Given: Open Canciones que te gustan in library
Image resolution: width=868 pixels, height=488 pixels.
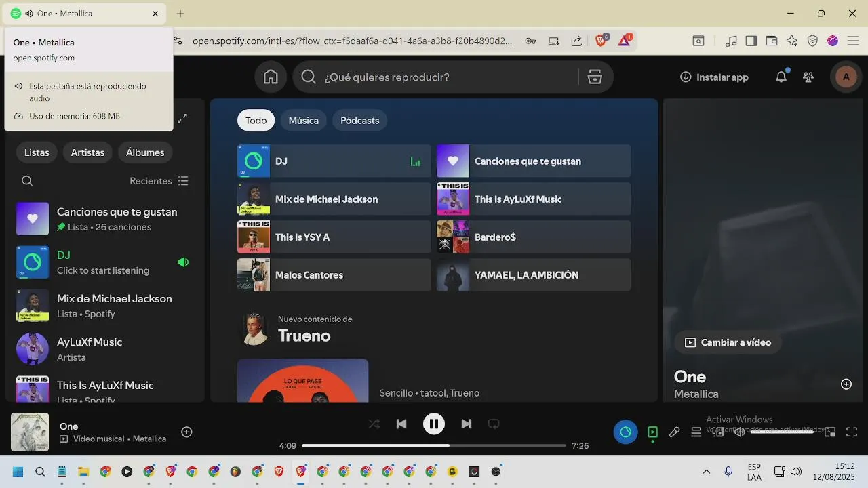Looking at the screenshot, I should (x=105, y=219).
